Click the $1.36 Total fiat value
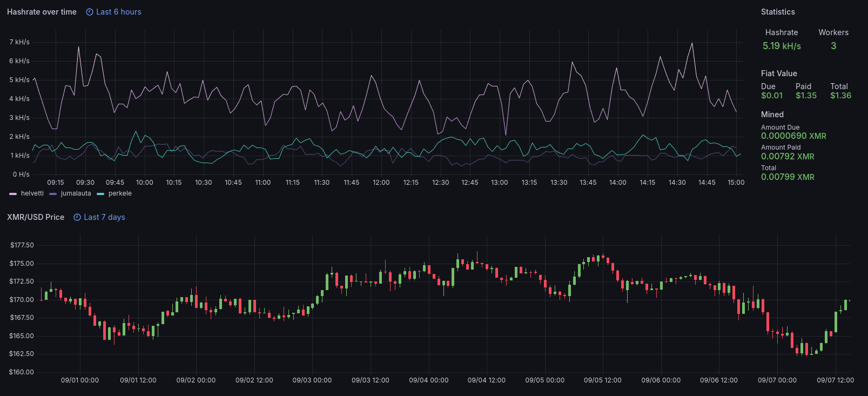Image resolution: width=868 pixels, height=396 pixels. 840,96
